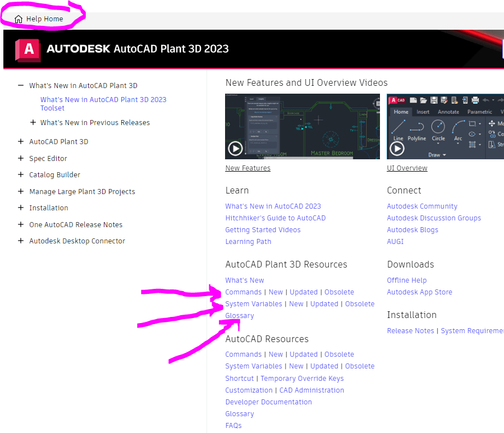Open Commands under AutoCAD Plant 3D Resources

[244, 292]
